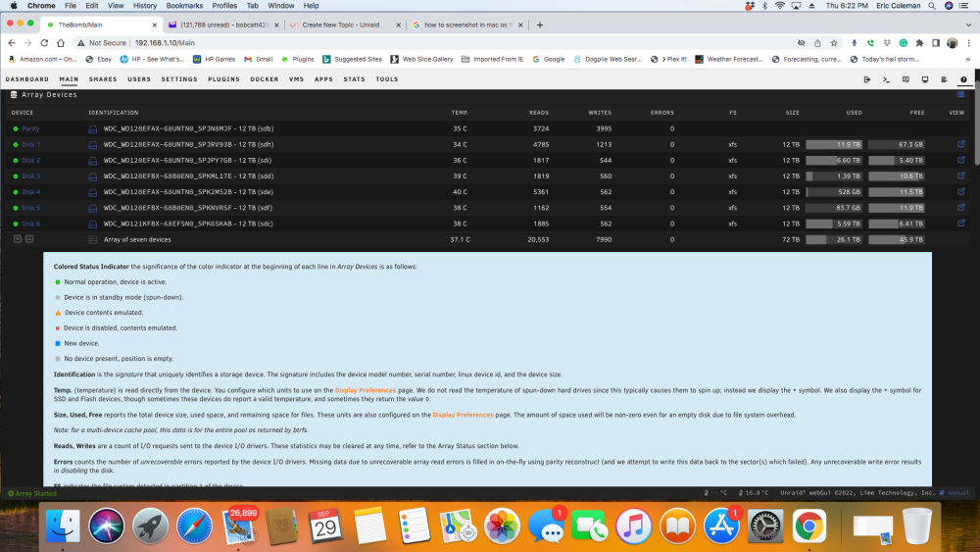The image size is (980, 552).
Task: Browse Disk 4 via view icon
Action: pos(961,191)
